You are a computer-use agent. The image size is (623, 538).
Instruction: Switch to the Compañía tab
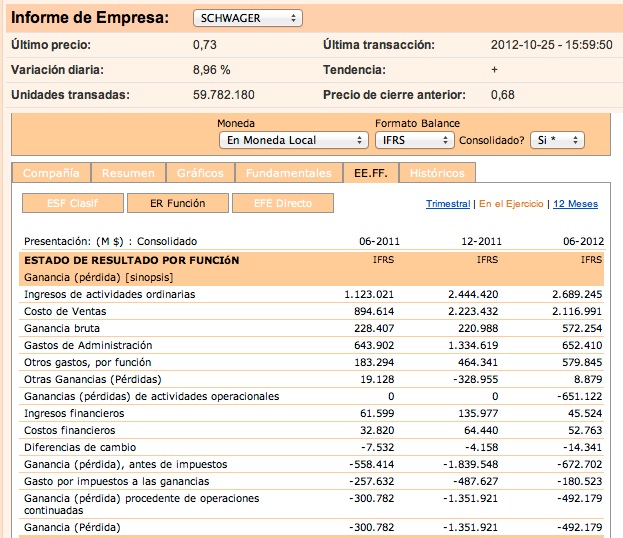(51, 173)
